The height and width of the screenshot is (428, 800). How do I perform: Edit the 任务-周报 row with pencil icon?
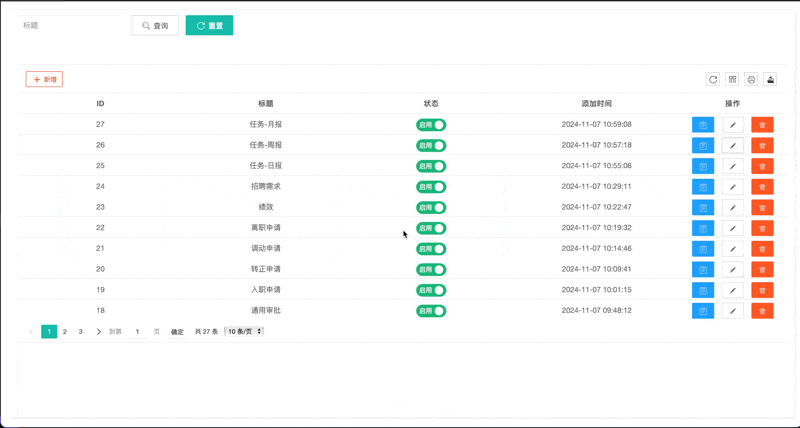[x=733, y=145]
